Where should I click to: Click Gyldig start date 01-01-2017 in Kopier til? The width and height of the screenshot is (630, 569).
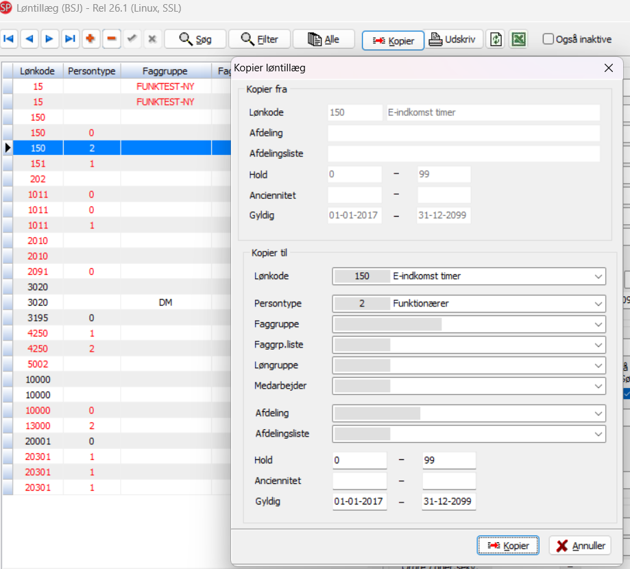tap(360, 501)
